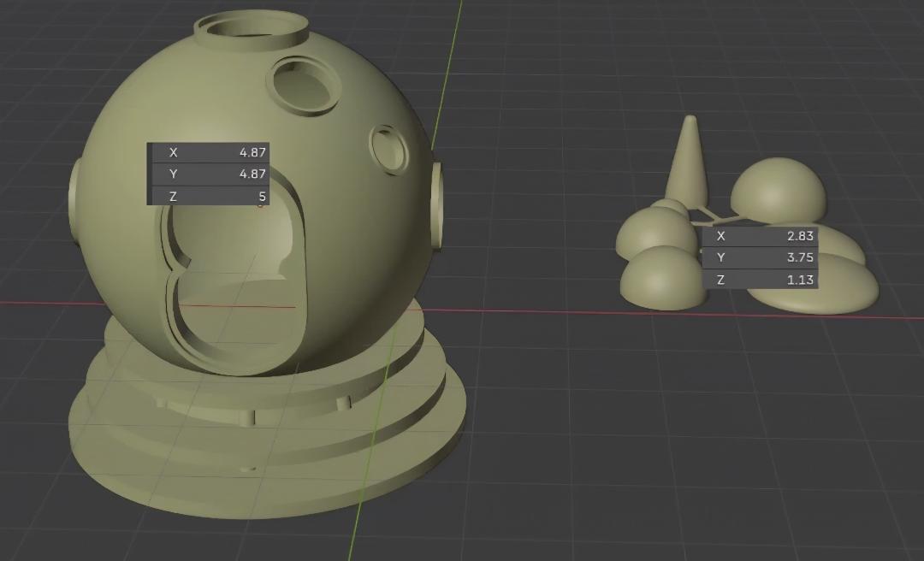
Task: Select the large dome right of the cone
Action: coord(779,188)
